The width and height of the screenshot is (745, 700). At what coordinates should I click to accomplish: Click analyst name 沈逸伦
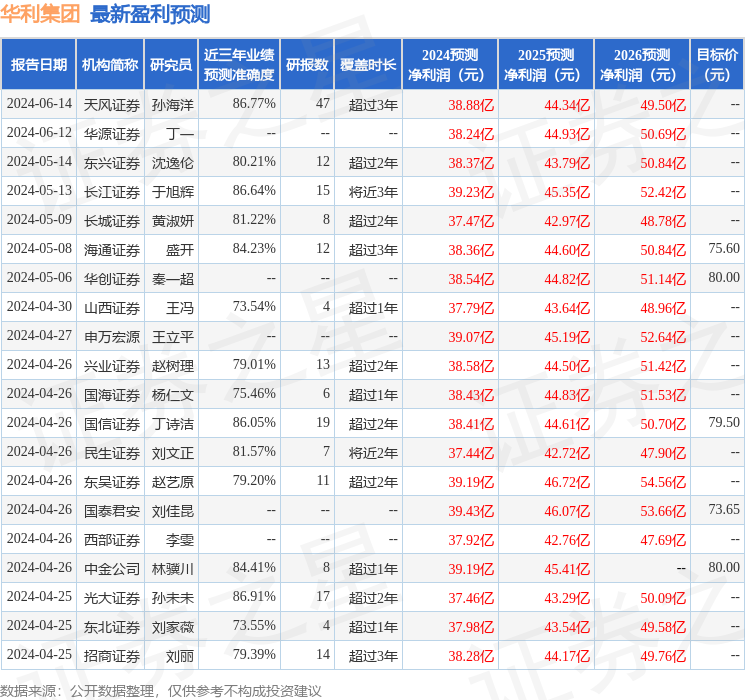click(172, 163)
